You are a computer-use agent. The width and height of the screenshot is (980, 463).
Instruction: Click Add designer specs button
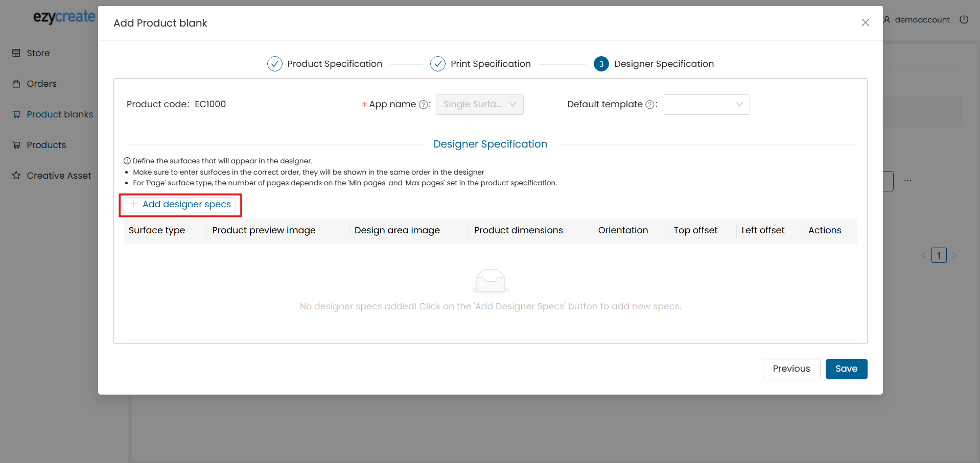(x=180, y=205)
